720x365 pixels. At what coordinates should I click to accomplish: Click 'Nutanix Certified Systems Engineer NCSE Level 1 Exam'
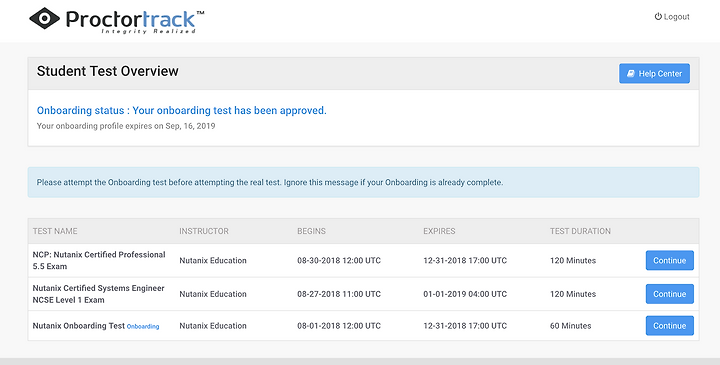[x=98, y=294]
